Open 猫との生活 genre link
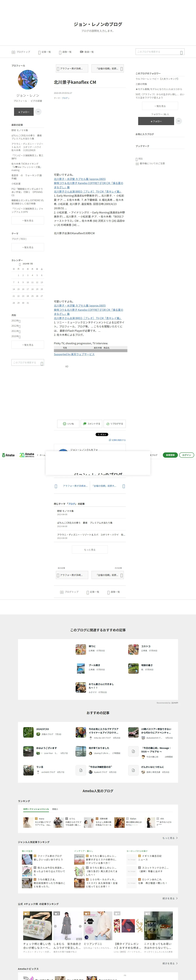196x980 pixels. pos(27,851)
